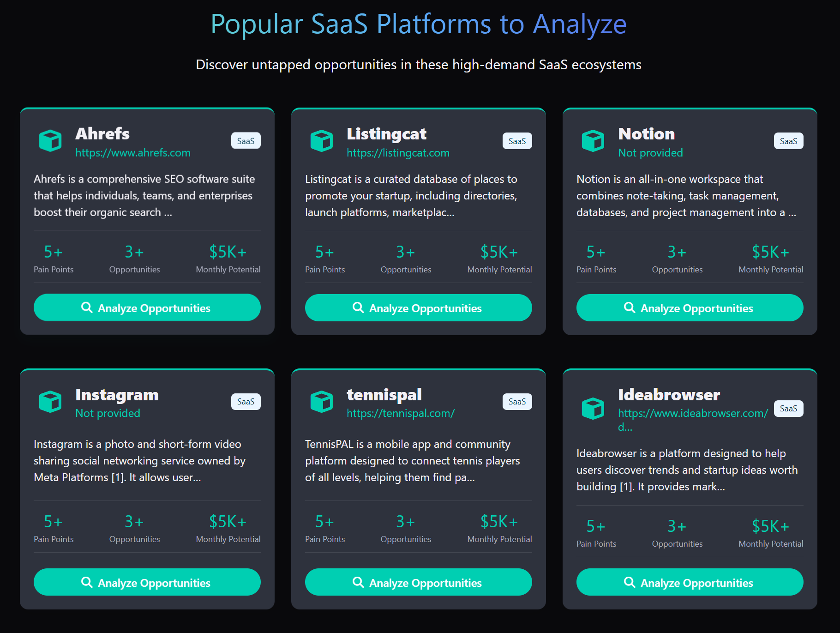
Task: Click the SaaS badge on Ideabrowser card
Action: tap(789, 409)
